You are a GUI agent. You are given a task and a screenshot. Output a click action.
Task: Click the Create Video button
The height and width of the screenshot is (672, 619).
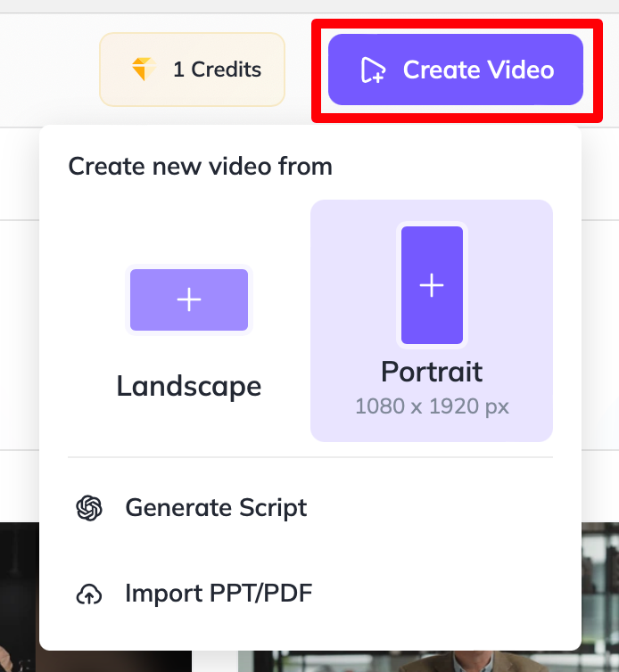click(456, 70)
